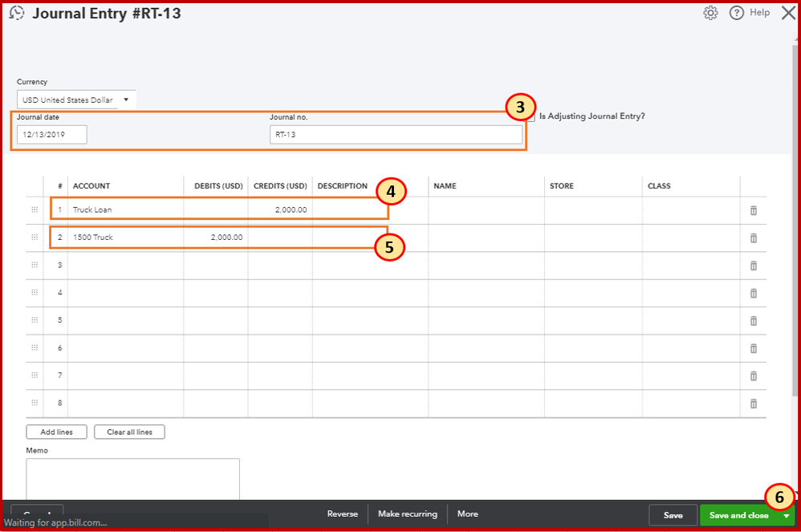Click the Description cell in row 1
Image resolution: width=801 pixels, height=532 pixels.
coord(370,210)
